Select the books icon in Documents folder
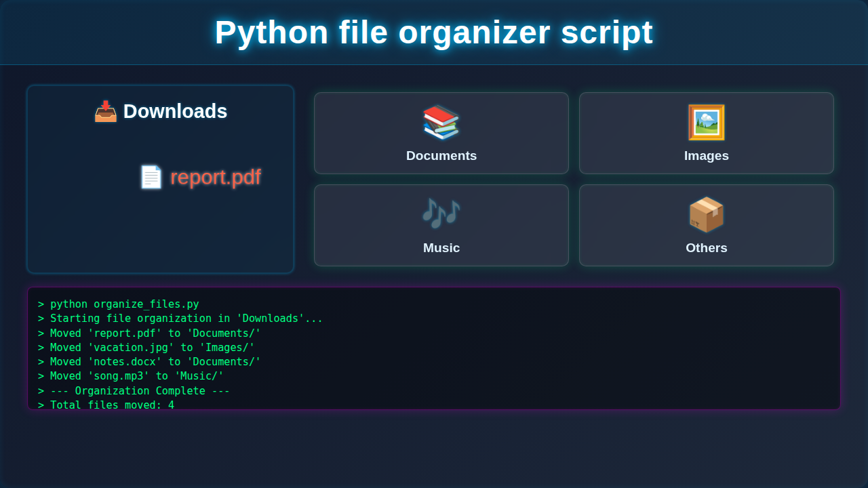 pos(441,122)
